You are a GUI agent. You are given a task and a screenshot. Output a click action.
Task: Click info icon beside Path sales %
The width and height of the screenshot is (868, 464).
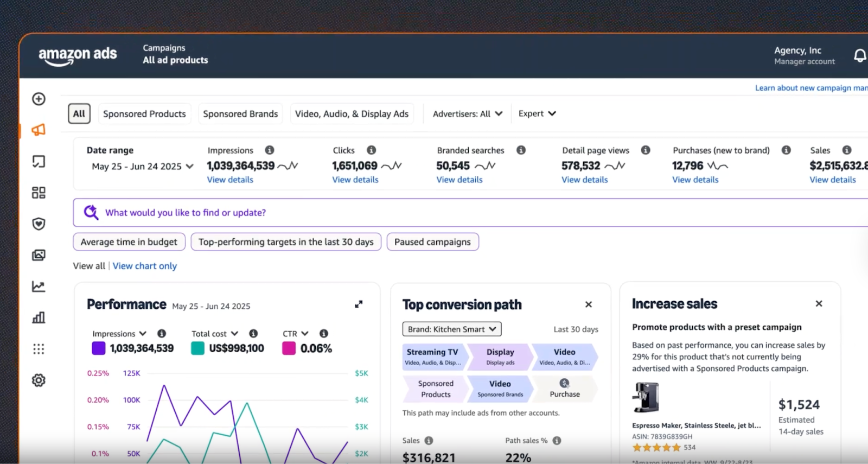557,441
